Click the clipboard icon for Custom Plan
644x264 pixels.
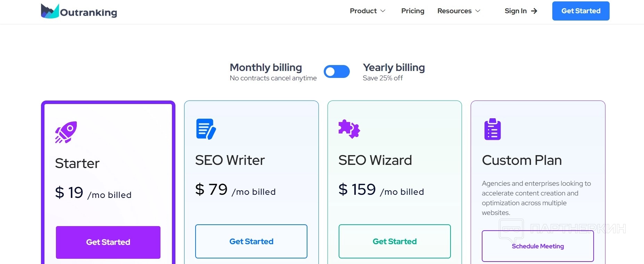coord(493,129)
